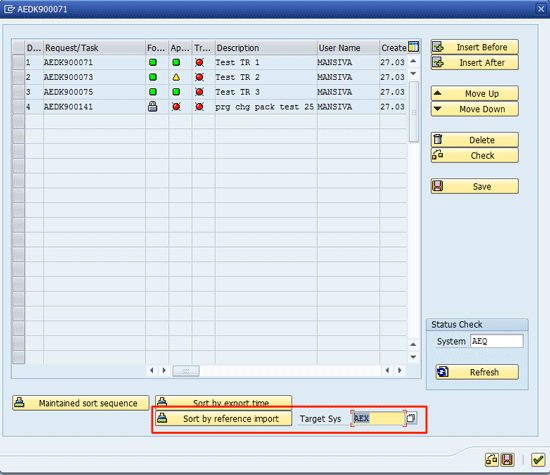The width and height of the screenshot is (550, 475).
Task: Open value help beside Target Sys field
Action: pyautogui.click(x=411, y=418)
